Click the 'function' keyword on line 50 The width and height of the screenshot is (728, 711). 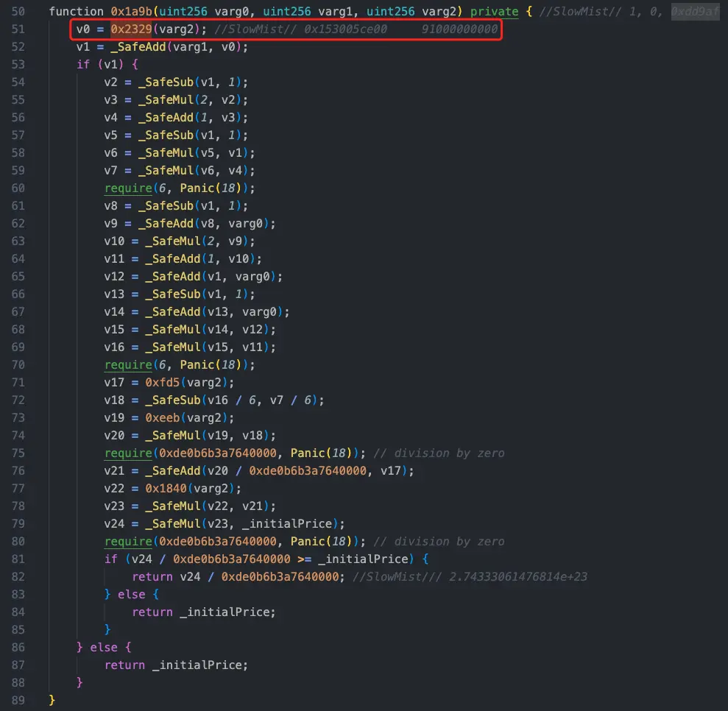pyautogui.click(x=76, y=12)
